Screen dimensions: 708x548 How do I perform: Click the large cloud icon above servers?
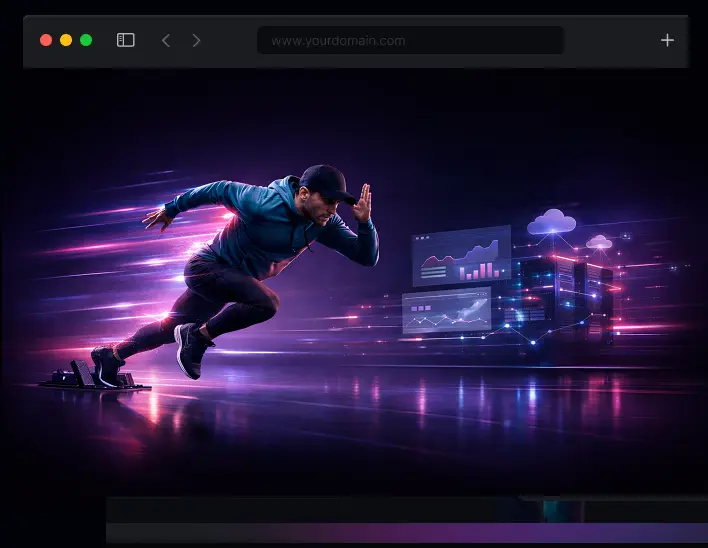[553, 221]
